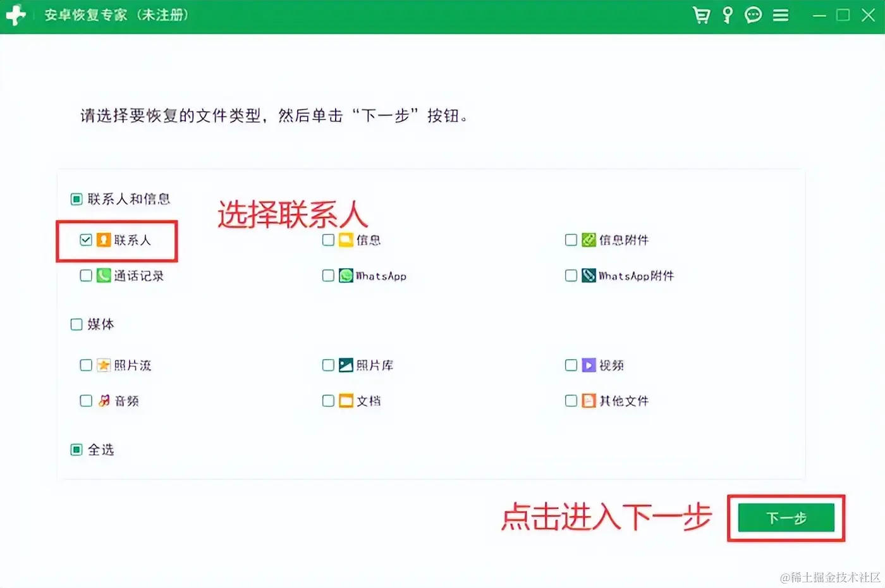Open the chat feedback bubble icon
Screen dimensions: 885x588
753,15
